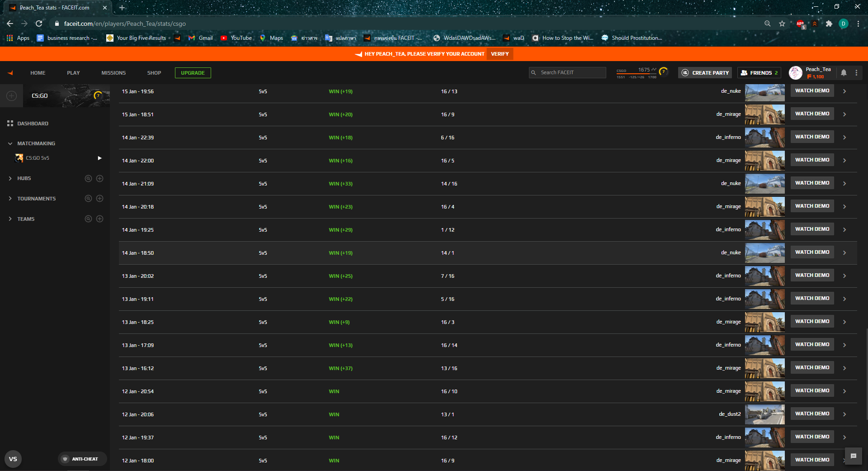The image size is (868, 471).
Task: Click the AdBlock extension icon
Action: tap(800, 24)
